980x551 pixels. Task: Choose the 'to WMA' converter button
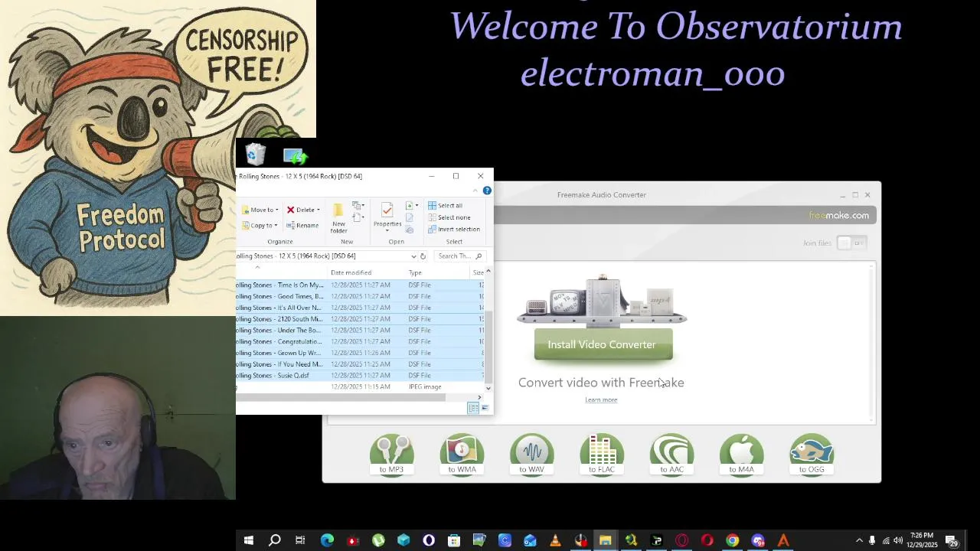[x=462, y=455]
